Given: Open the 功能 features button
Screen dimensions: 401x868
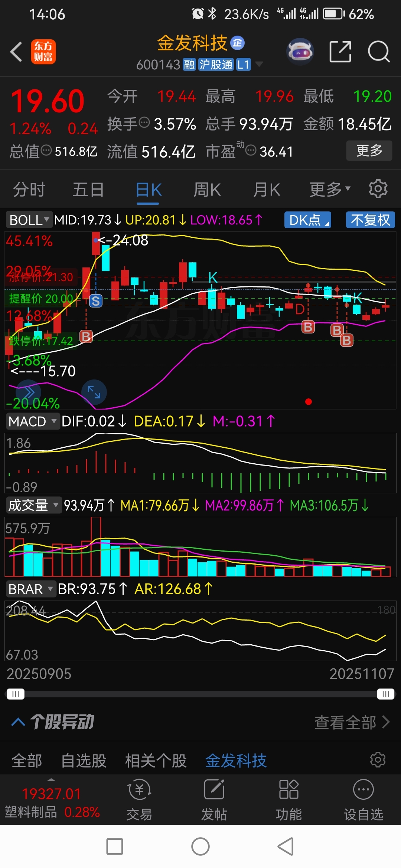Looking at the screenshot, I should pos(289,800).
